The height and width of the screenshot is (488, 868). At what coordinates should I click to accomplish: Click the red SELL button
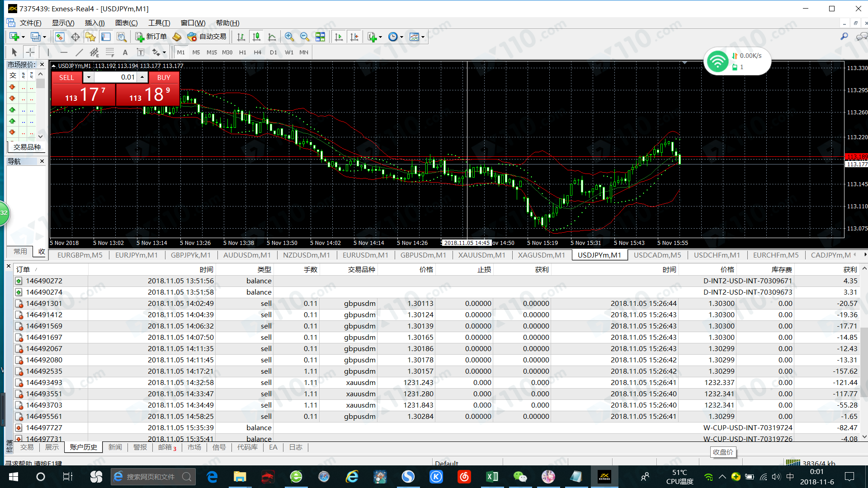point(66,77)
